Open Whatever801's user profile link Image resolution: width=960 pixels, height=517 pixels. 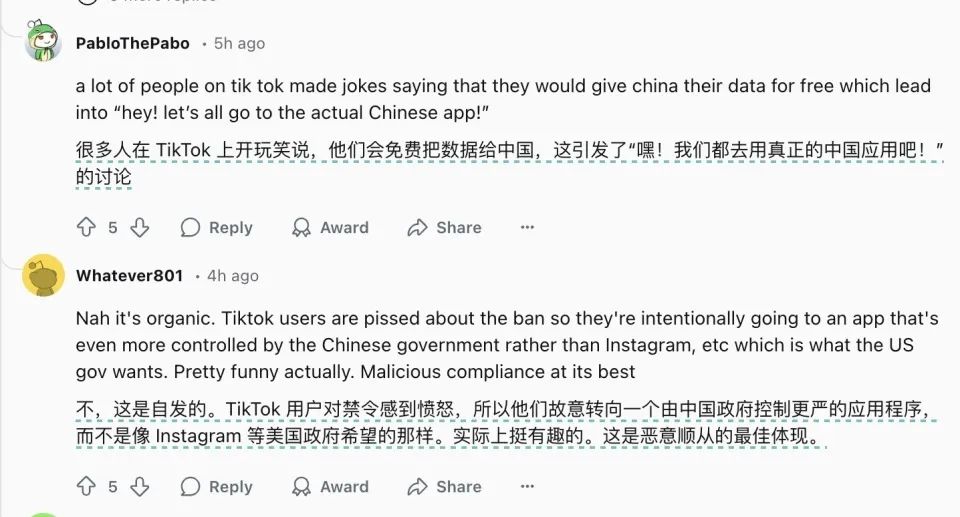click(x=129, y=275)
